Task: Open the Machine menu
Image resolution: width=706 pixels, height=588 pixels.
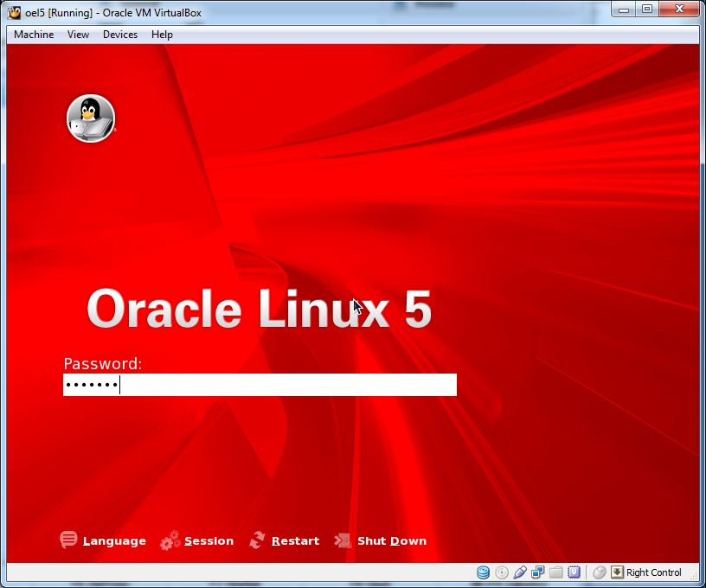Action: (x=34, y=35)
